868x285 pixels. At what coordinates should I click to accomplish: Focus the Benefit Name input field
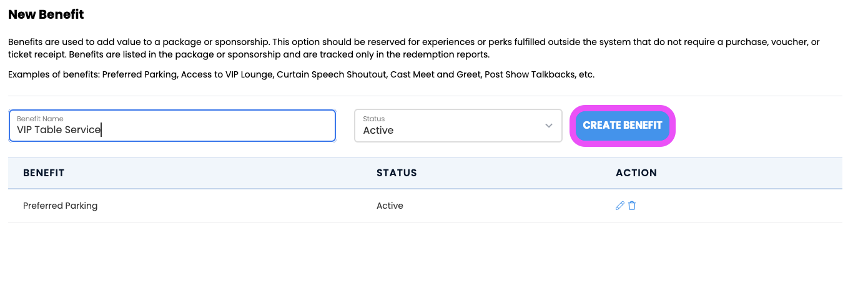click(x=172, y=126)
